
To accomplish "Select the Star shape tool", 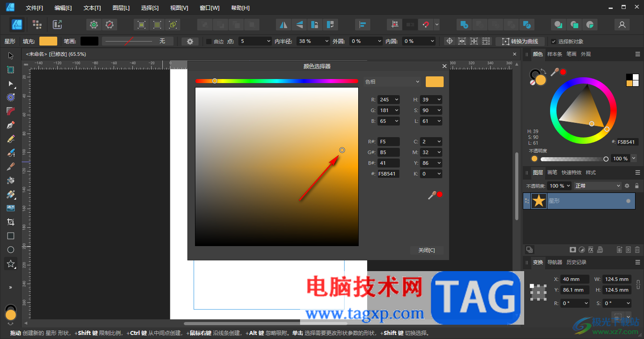I will pos(11,264).
